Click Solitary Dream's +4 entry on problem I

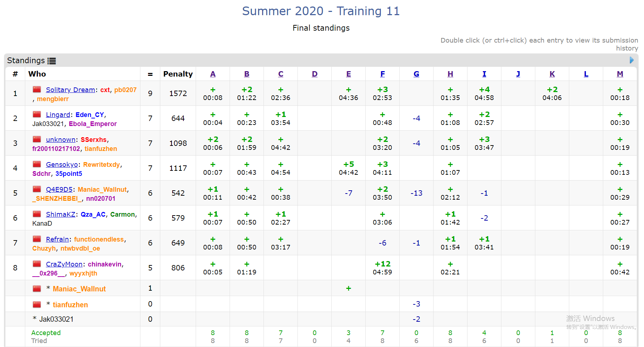pos(484,94)
